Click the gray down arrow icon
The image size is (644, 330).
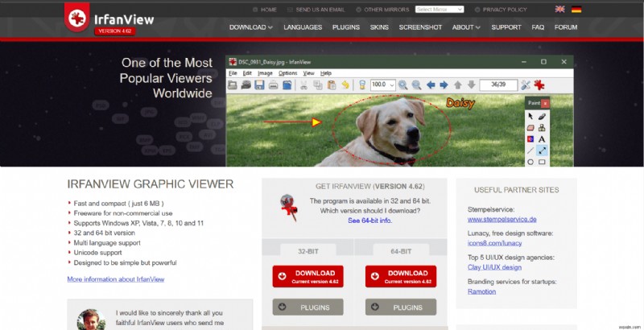coord(472,85)
